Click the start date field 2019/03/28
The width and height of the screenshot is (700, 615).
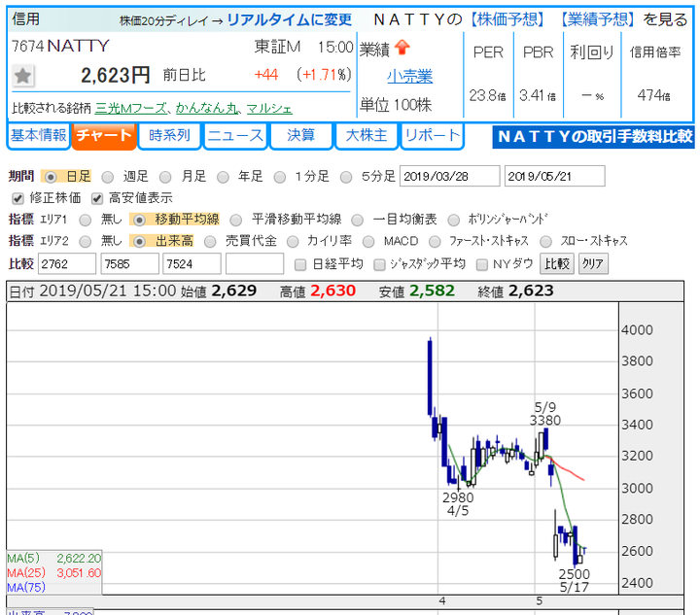[x=449, y=177]
